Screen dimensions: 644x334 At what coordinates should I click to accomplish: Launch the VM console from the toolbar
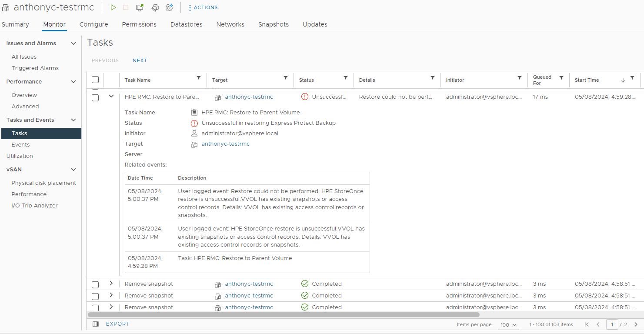[140, 7]
